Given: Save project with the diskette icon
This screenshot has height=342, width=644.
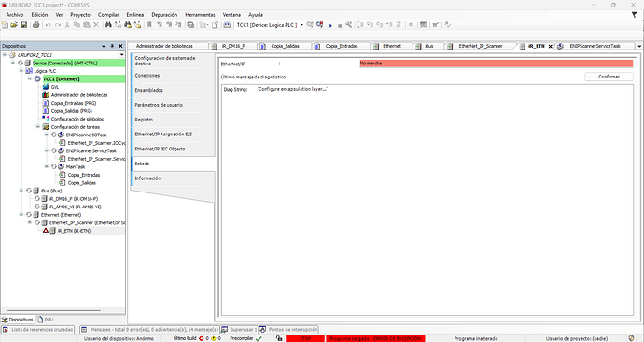Looking at the screenshot, I should [x=24, y=25].
